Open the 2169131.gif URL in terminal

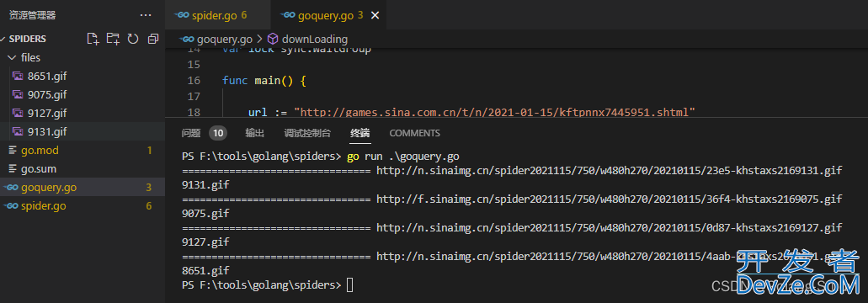609,170
